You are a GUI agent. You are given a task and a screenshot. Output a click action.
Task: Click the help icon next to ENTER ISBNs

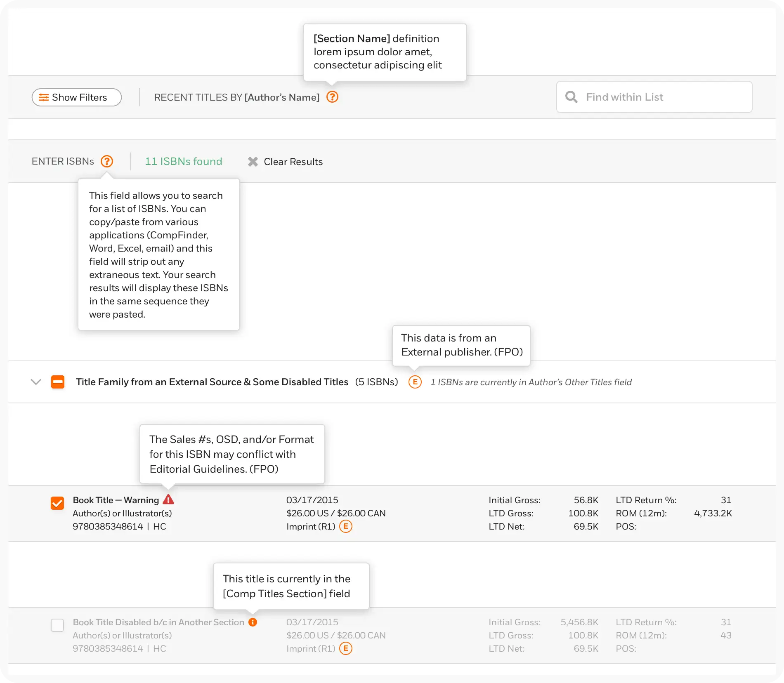click(x=107, y=161)
